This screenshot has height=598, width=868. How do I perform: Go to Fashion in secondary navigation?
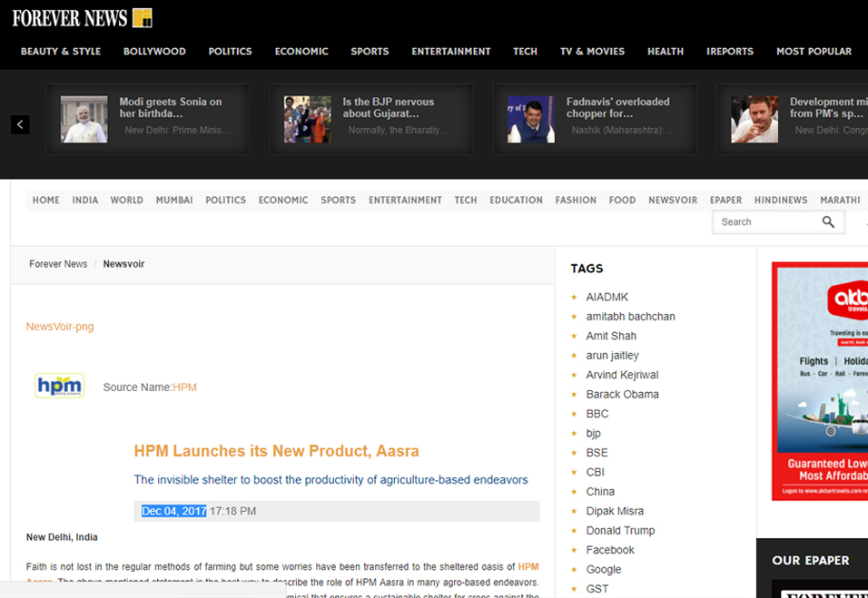(x=576, y=201)
